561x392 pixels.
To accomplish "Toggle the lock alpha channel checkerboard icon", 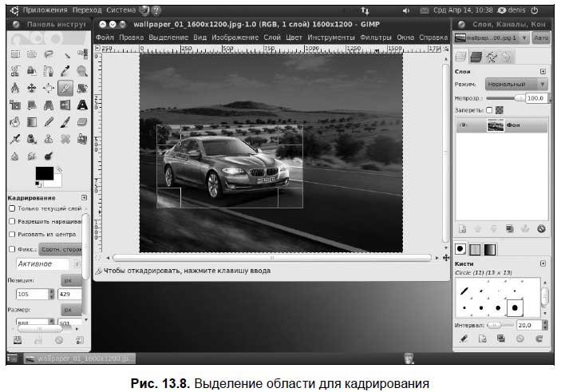I will (x=500, y=110).
